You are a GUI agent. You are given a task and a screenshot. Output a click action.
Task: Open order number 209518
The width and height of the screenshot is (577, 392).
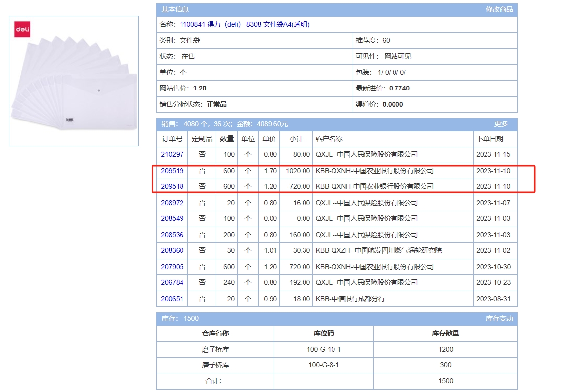click(x=172, y=186)
